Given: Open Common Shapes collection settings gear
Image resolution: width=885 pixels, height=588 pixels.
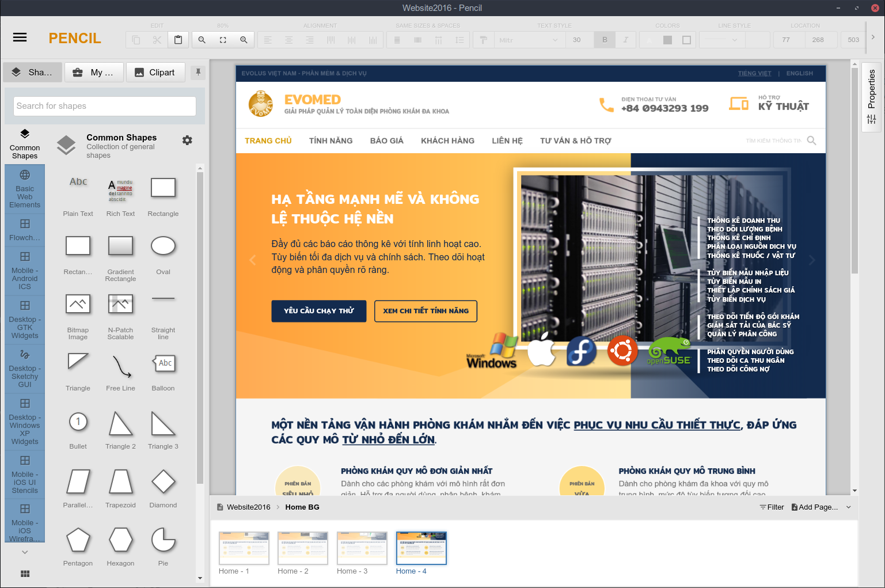Looking at the screenshot, I should [x=187, y=140].
